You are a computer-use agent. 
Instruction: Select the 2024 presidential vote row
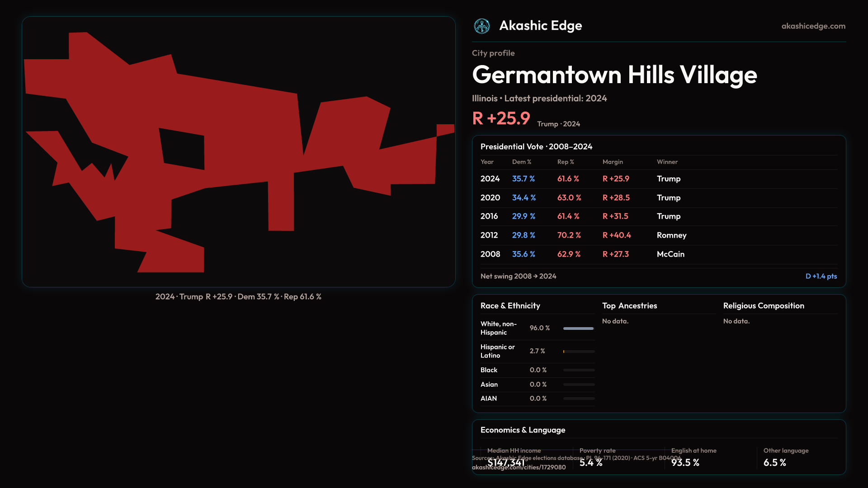tap(658, 179)
